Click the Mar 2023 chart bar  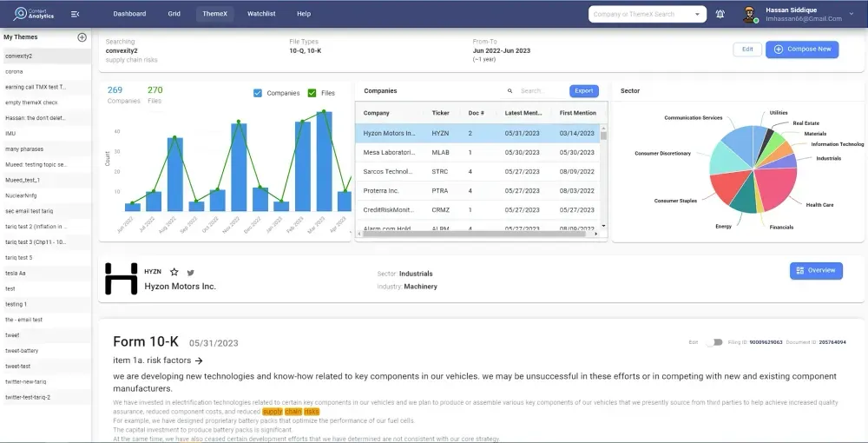click(325, 162)
